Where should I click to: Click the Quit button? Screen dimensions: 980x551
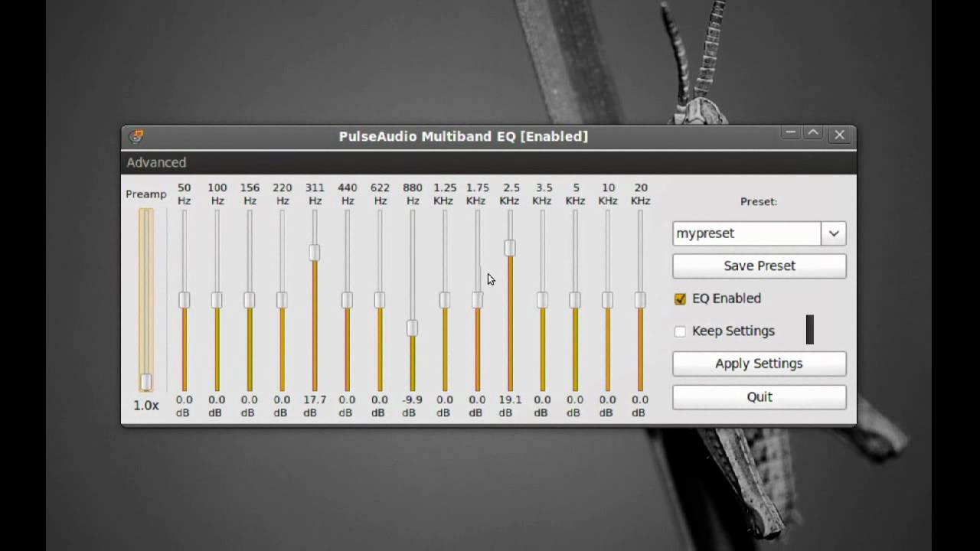(759, 396)
